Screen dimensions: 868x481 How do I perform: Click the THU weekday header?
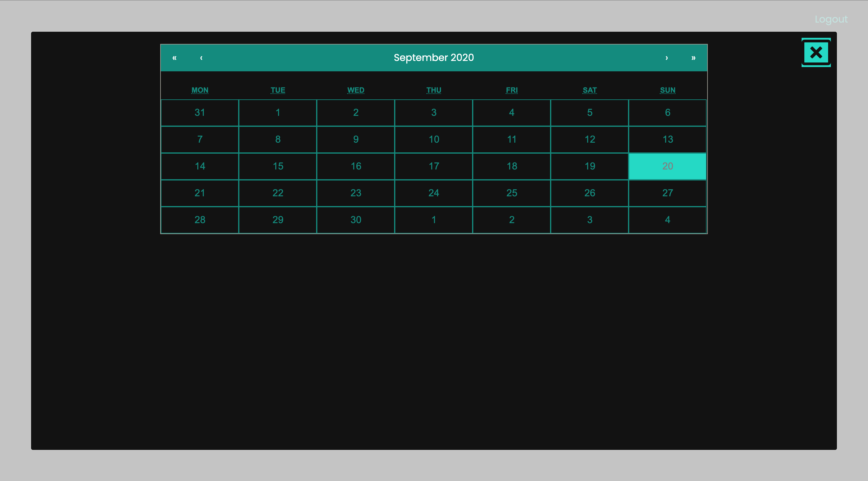click(434, 90)
